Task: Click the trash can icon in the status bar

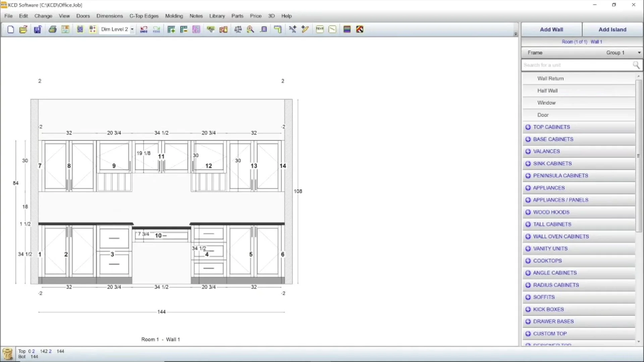Action: point(7,354)
